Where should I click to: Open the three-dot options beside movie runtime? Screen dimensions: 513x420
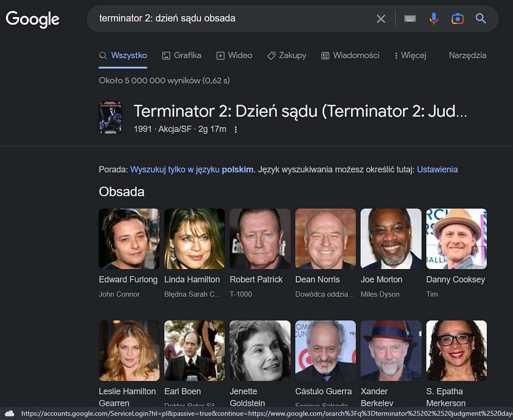[x=236, y=130]
